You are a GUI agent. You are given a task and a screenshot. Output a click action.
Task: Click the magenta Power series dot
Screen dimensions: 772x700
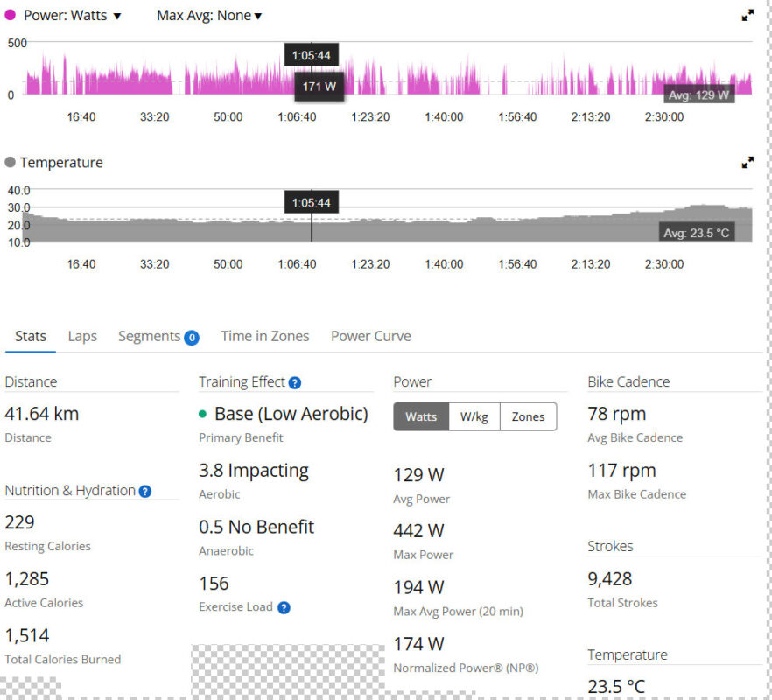(10, 15)
